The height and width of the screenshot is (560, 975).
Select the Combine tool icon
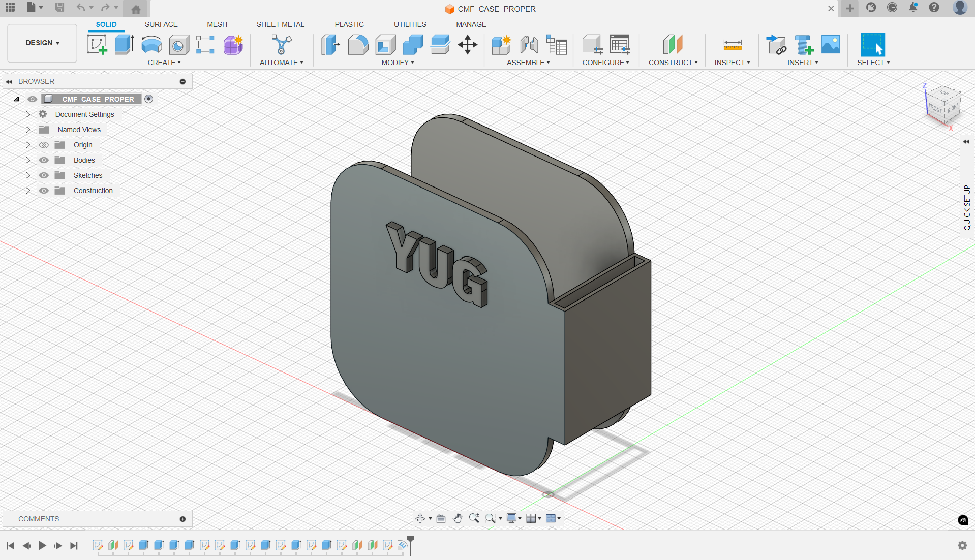click(413, 45)
